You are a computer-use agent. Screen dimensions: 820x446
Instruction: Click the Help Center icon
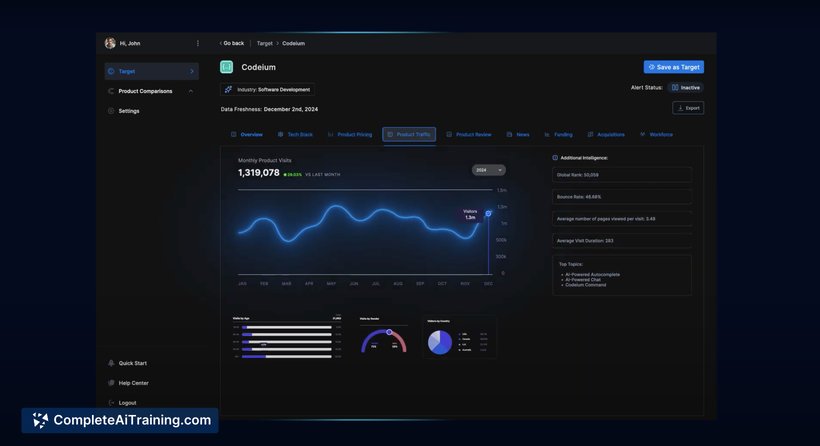tap(111, 383)
